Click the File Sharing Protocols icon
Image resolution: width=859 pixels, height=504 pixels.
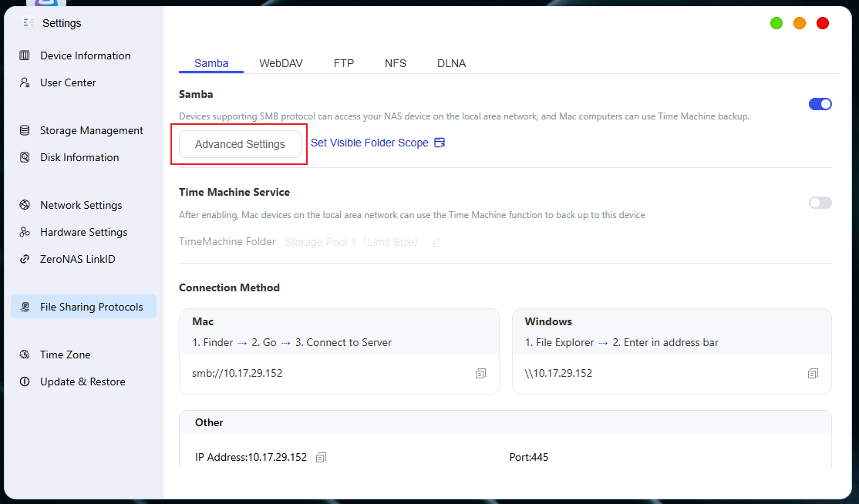click(25, 307)
